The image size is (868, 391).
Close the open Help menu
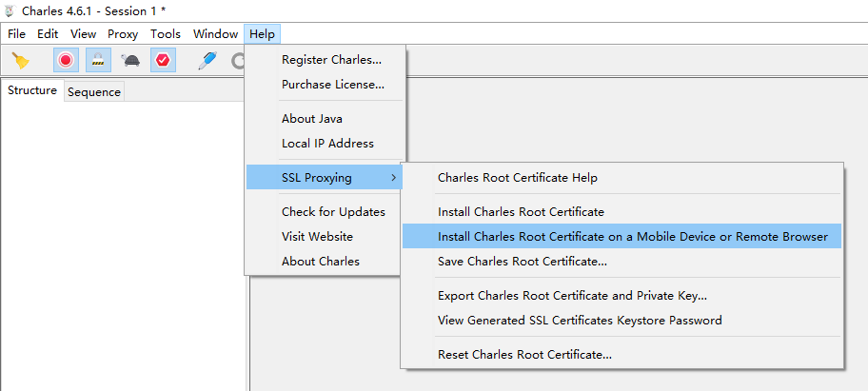tap(262, 33)
